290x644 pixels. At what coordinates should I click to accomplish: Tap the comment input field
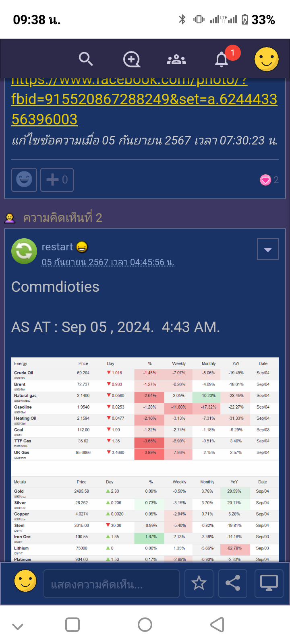tap(112, 584)
